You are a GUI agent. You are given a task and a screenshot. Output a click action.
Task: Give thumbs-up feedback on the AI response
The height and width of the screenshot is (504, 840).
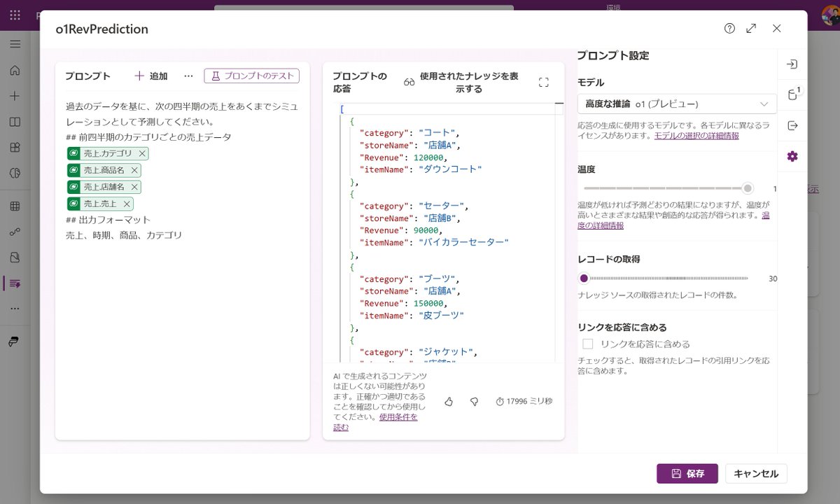coord(449,401)
